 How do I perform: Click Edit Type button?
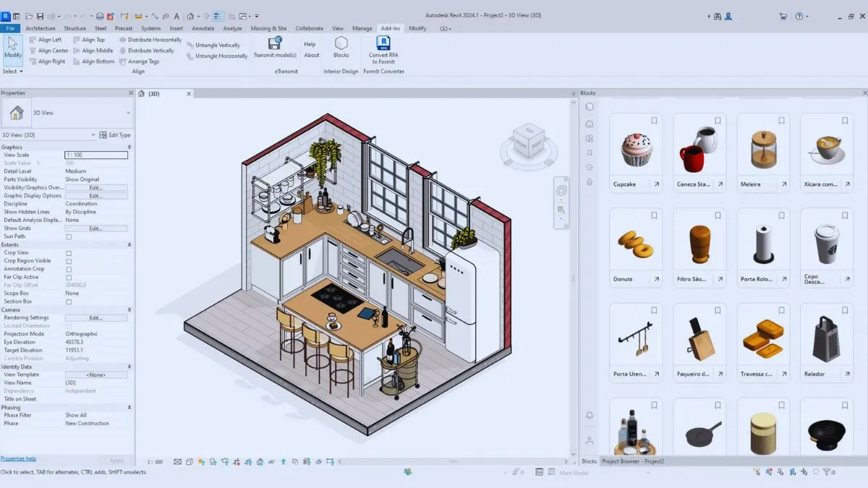[115, 135]
